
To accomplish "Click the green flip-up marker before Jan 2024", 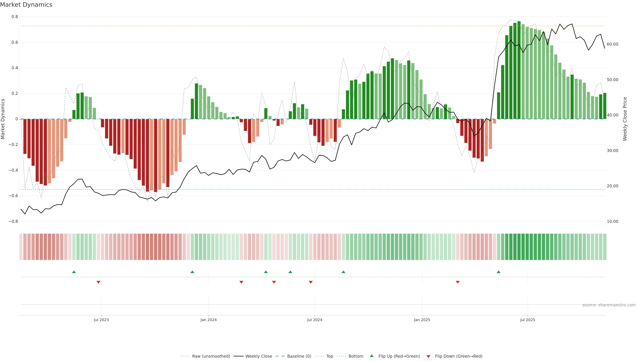I will pos(192,272).
